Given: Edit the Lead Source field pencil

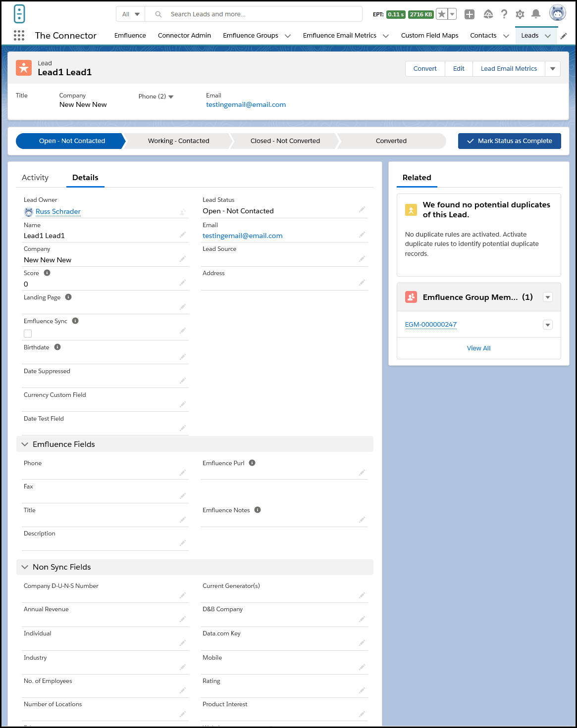Looking at the screenshot, I should (x=362, y=259).
